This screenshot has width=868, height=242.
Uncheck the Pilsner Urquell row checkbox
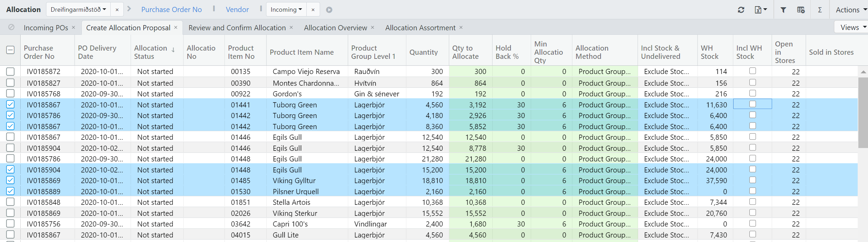(x=10, y=191)
